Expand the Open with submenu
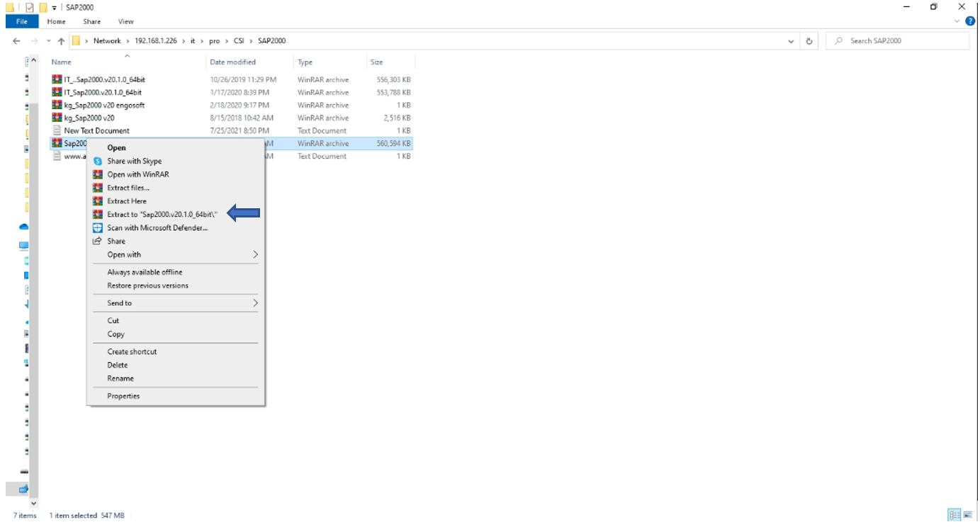Image resolution: width=980 pixels, height=527 pixels. [176, 254]
